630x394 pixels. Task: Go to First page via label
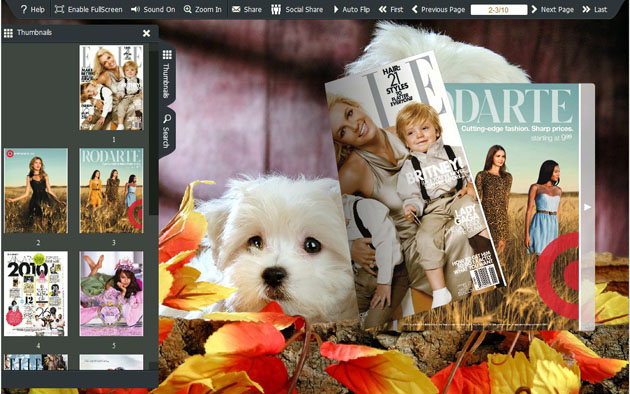coord(397,9)
